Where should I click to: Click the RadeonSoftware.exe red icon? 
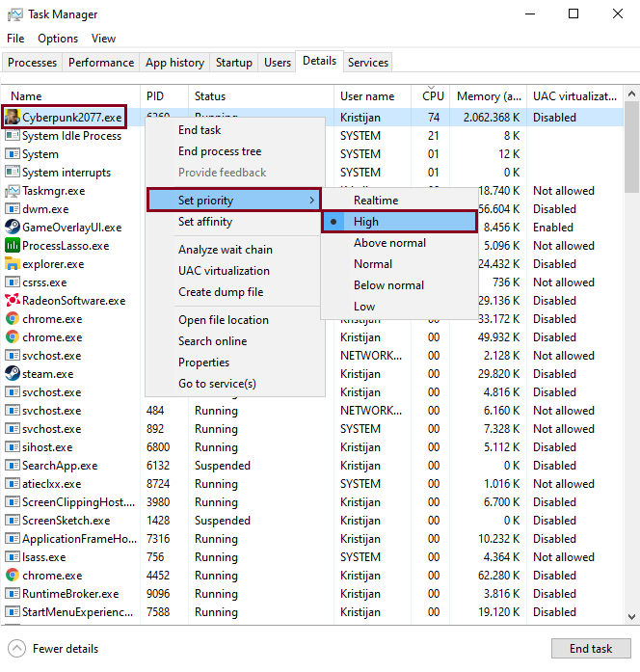[13, 301]
